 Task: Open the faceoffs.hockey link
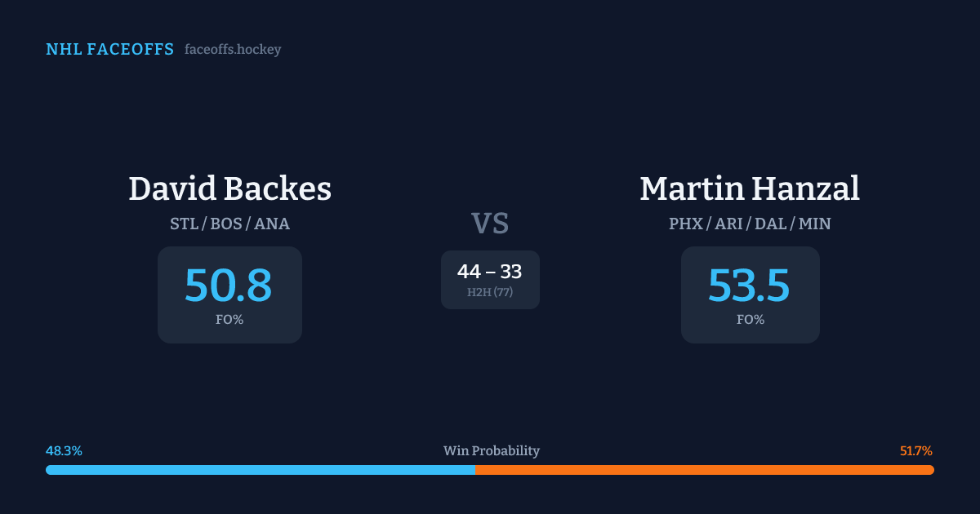pyautogui.click(x=233, y=50)
